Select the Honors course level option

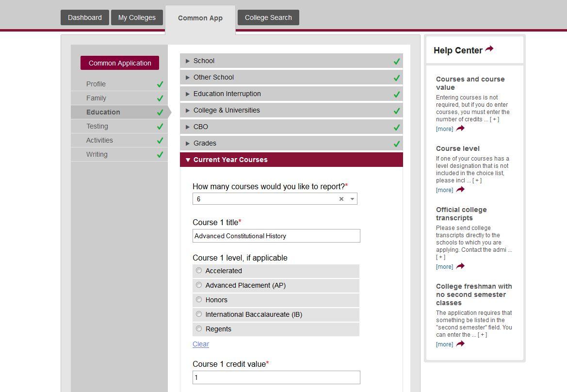199,299
